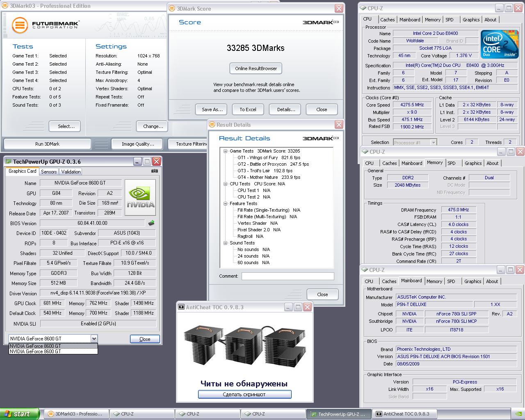Click the 33285 3DMarks score text
525x420 pixels.
tap(256, 48)
